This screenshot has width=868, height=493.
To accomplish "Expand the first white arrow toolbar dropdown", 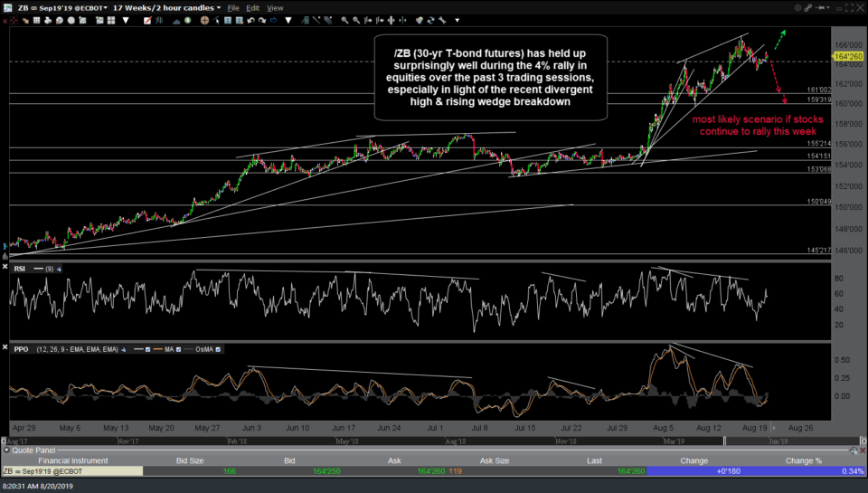I will coord(126,21).
